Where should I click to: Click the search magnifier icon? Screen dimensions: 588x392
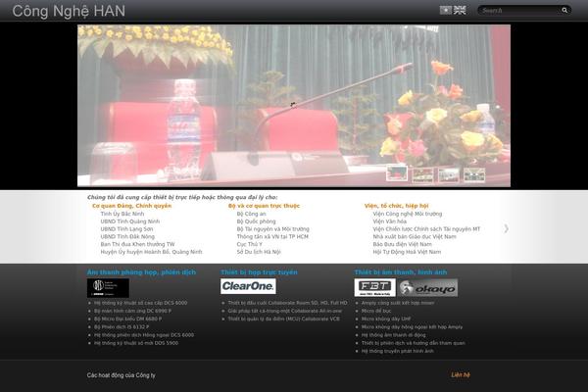pyautogui.click(x=564, y=10)
